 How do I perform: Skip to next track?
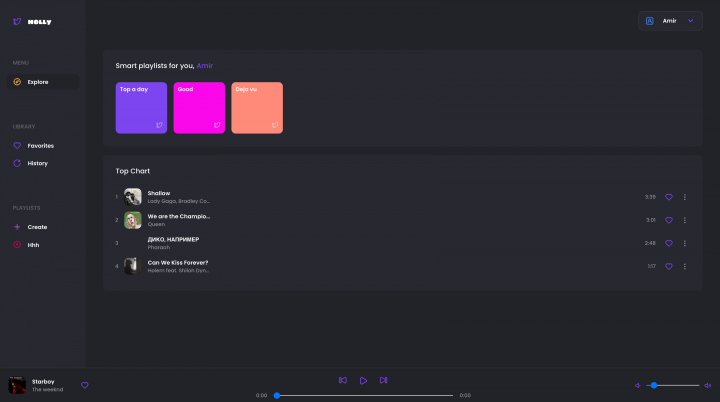383,380
